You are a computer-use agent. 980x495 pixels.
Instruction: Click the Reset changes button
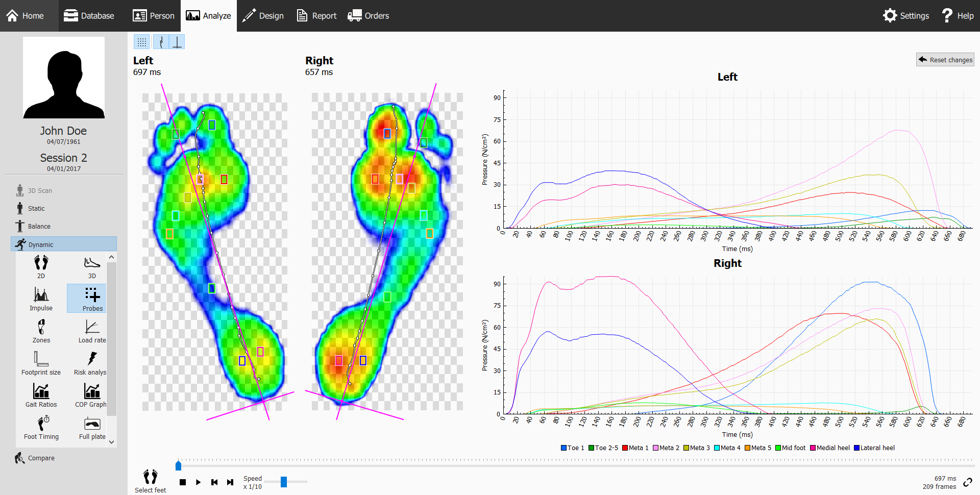[945, 59]
